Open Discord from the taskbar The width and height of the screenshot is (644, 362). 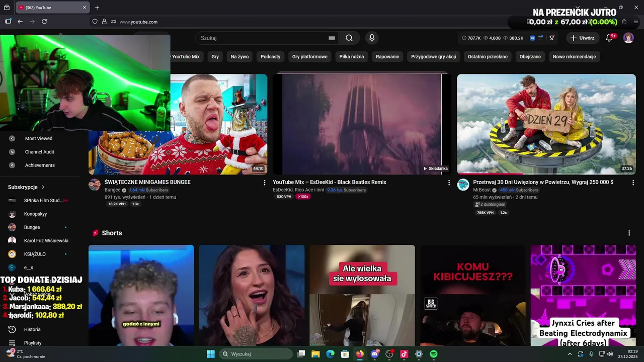374,354
